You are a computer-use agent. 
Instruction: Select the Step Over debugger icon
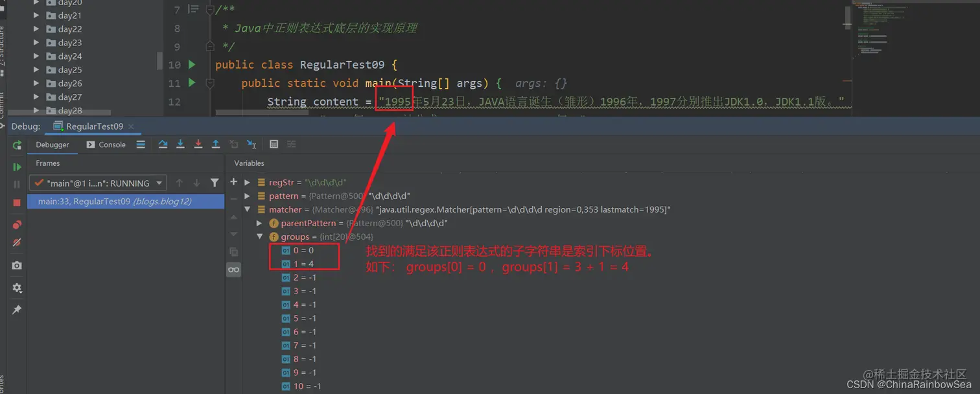point(163,145)
